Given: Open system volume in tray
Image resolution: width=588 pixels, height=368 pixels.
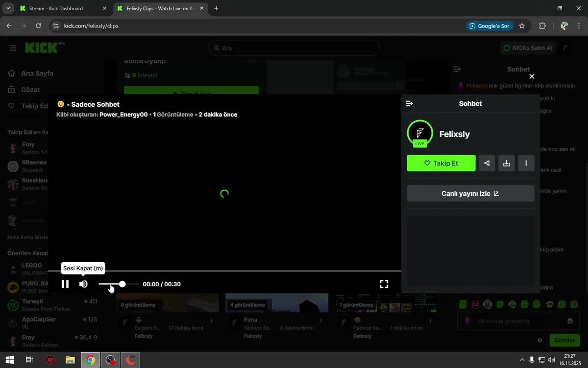Looking at the screenshot, I should [551, 360].
